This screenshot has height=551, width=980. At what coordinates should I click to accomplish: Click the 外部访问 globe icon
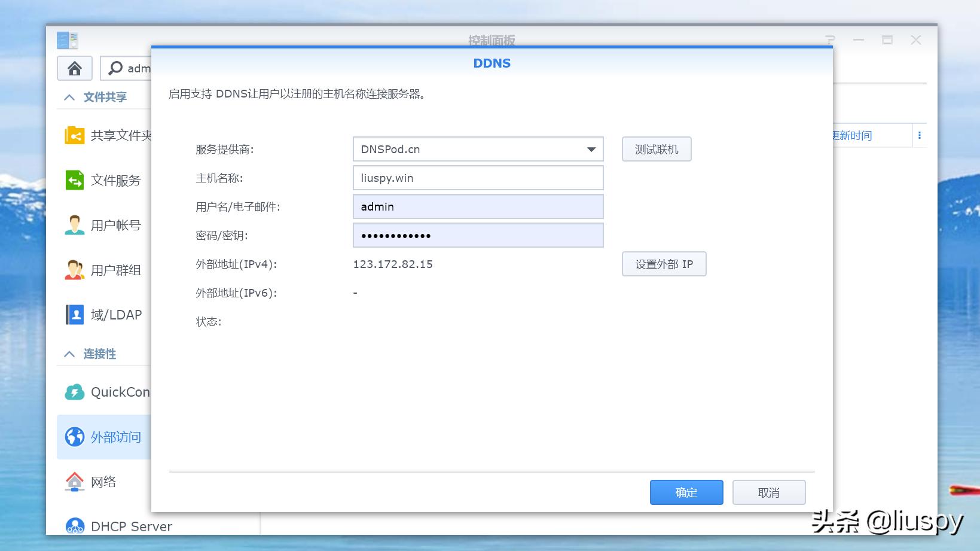(74, 437)
